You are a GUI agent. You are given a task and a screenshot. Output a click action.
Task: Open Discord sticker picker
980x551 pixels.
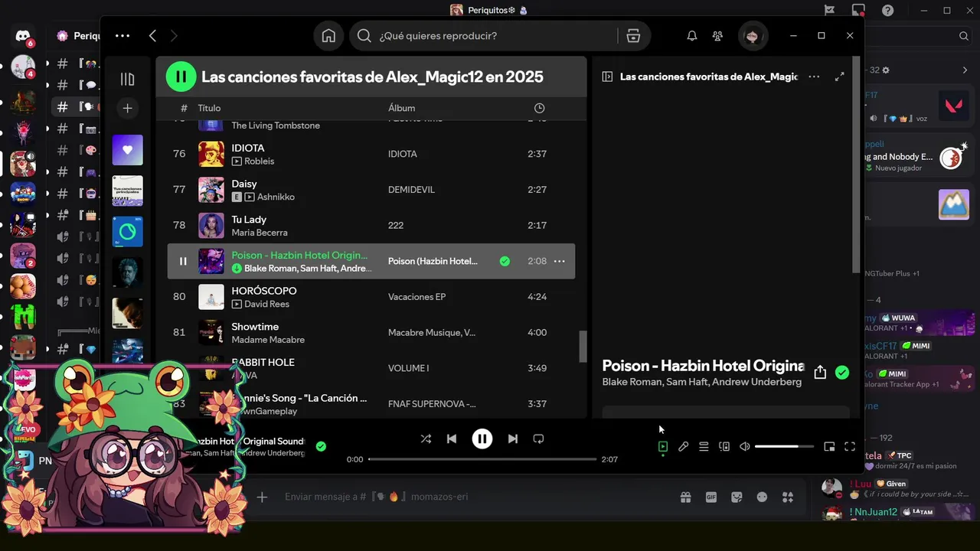click(737, 497)
